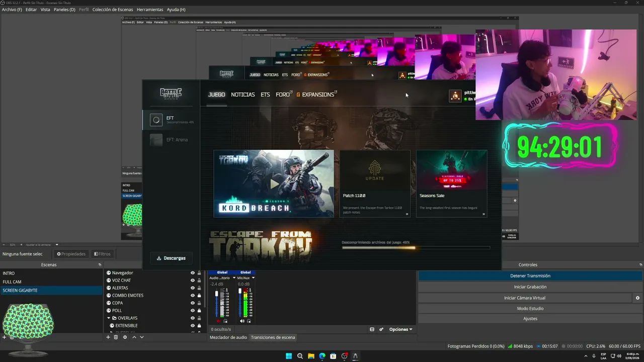Open the Colección de Escenas menu
The height and width of the screenshot is (362, 644).
coord(113,10)
